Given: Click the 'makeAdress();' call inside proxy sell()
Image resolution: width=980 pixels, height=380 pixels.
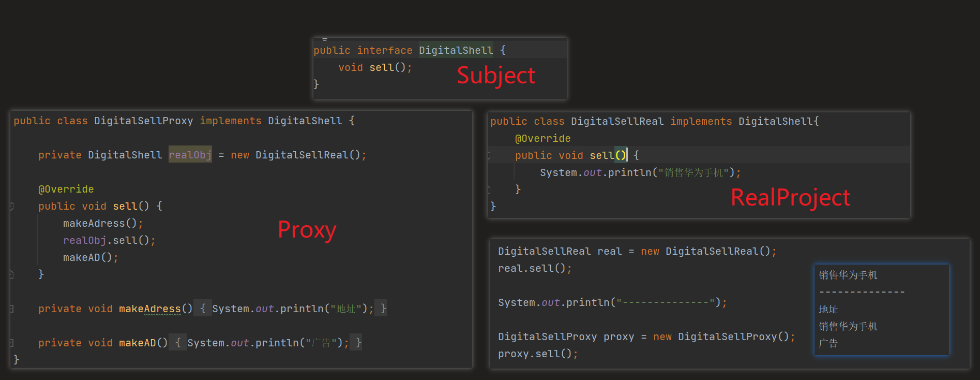Looking at the screenshot, I should click(103, 223).
